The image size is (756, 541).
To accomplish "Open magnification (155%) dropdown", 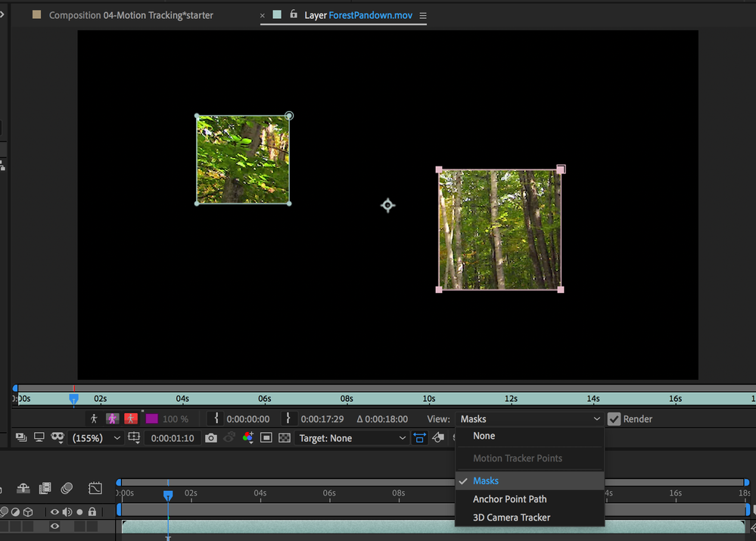I will pyautogui.click(x=96, y=438).
